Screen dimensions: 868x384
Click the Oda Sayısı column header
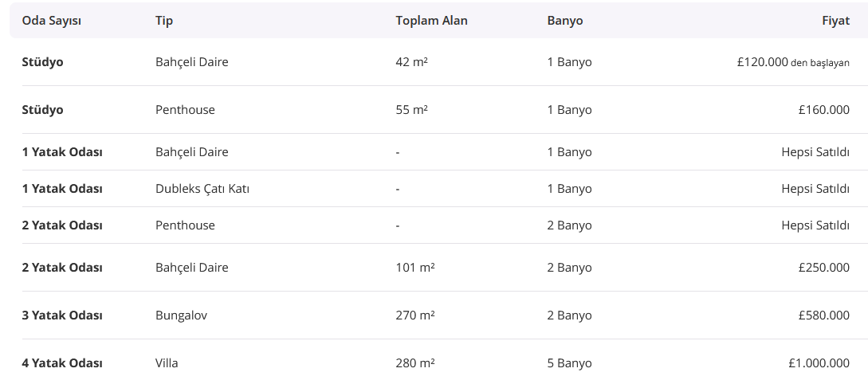[x=51, y=21]
